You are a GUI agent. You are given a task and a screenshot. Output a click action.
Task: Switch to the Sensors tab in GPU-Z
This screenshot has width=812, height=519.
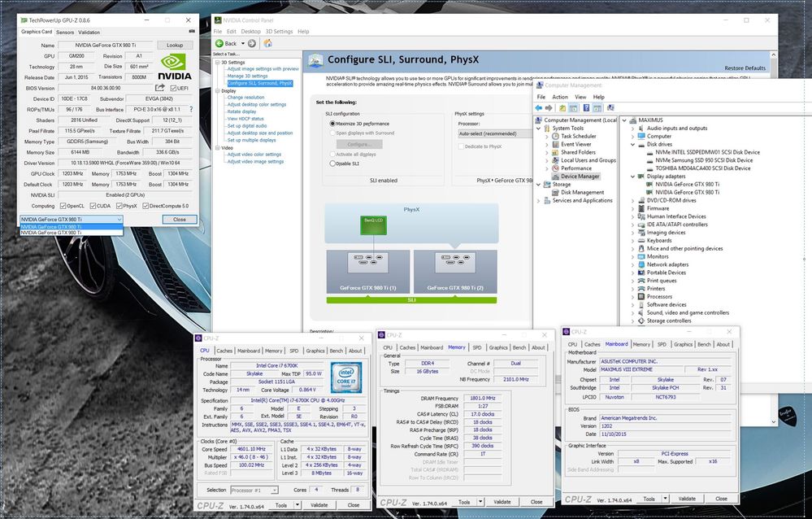(x=65, y=33)
